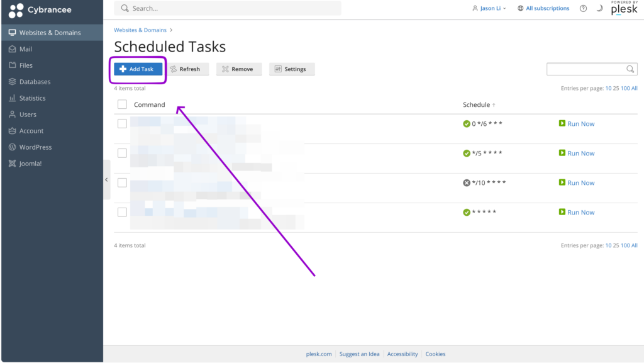The width and height of the screenshot is (644, 363).
Task: Open Cookies footer link
Action: point(435,354)
